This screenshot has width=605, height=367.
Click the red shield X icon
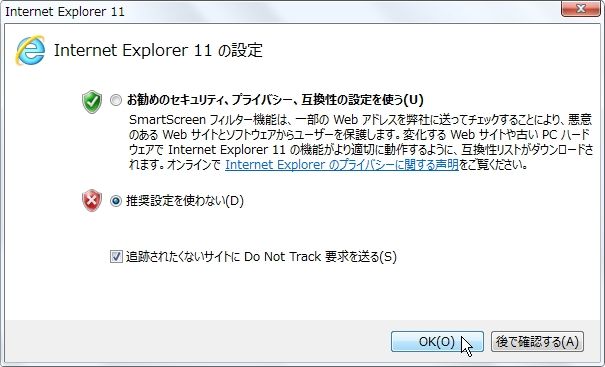(92, 200)
